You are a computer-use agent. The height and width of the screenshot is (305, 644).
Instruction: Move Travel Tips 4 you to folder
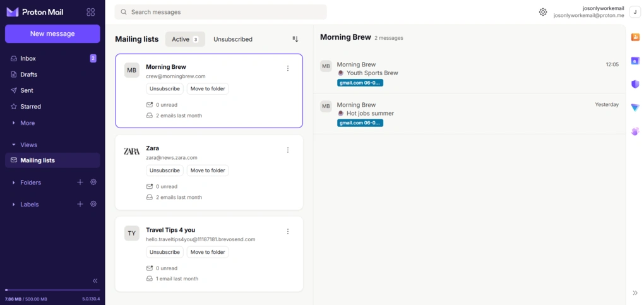coord(208,252)
